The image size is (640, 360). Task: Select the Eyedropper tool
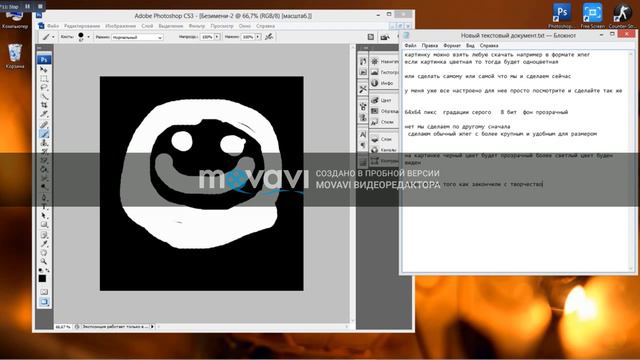44,244
